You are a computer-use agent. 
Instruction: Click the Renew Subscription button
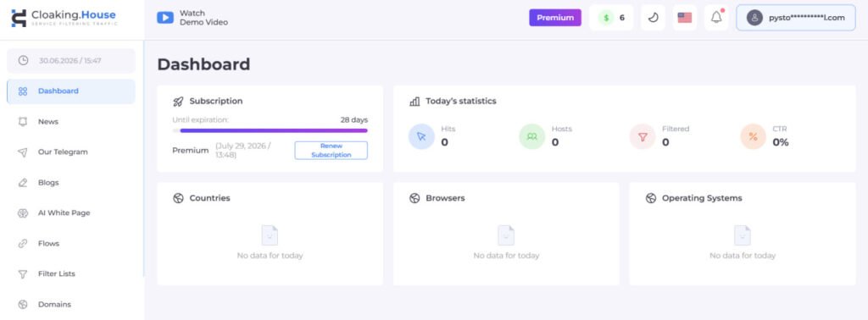tap(331, 151)
